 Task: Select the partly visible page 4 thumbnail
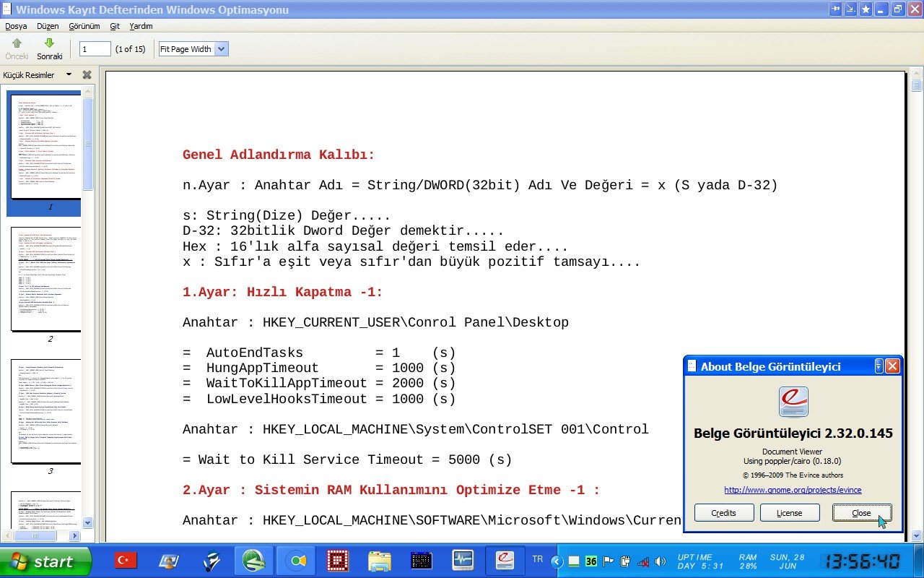pyautogui.click(x=45, y=509)
